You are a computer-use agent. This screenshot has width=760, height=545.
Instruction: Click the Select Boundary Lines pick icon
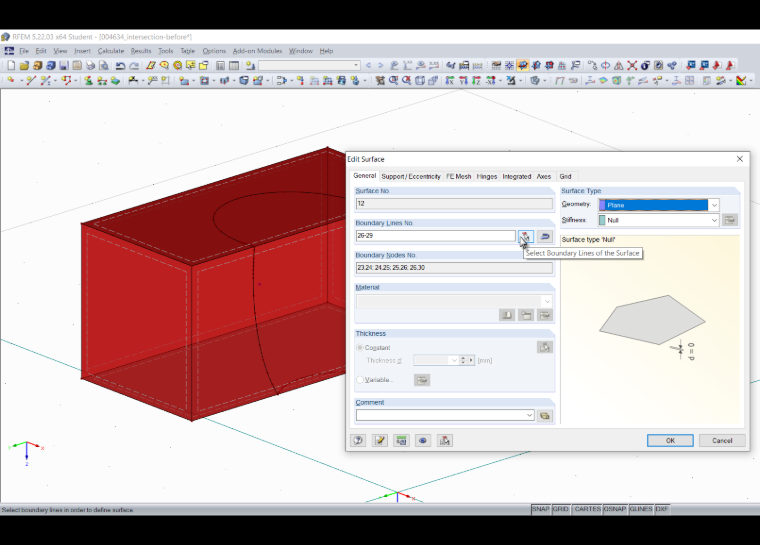click(x=525, y=236)
